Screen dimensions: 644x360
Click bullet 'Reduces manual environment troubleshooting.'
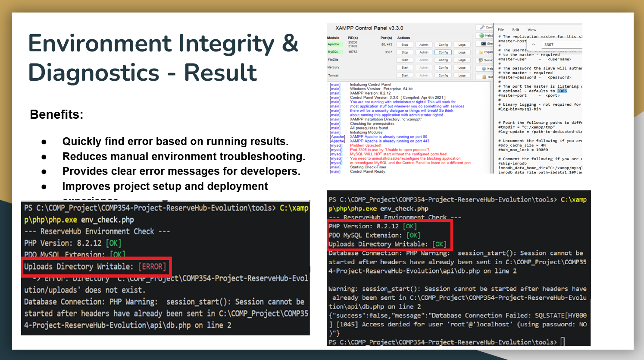click(x=184, y=156)
